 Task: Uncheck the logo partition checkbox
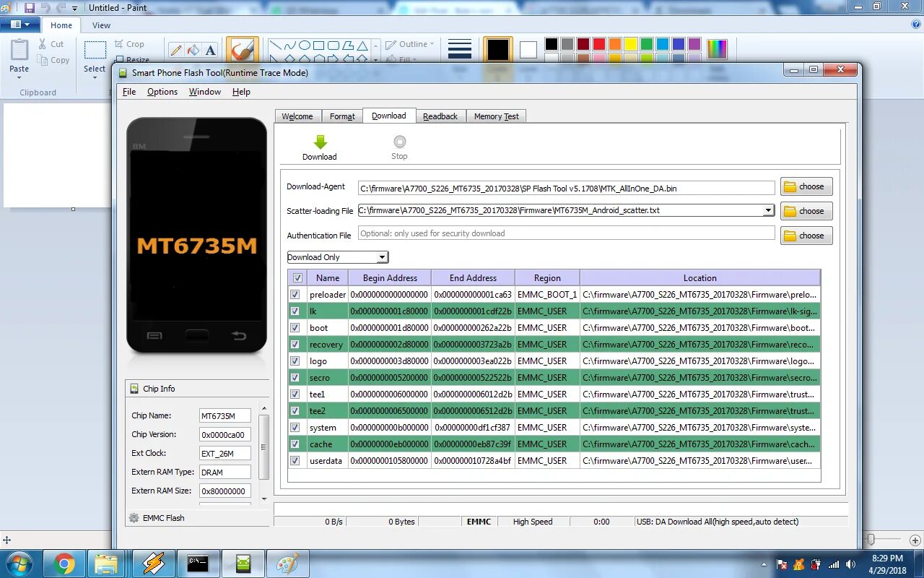[295, 361]
